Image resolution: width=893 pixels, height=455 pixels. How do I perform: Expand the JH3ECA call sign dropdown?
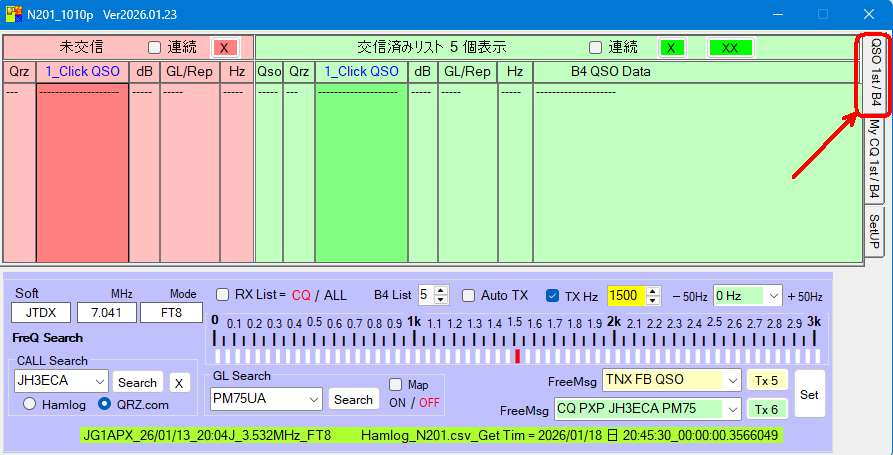click(x=98, y=382)
